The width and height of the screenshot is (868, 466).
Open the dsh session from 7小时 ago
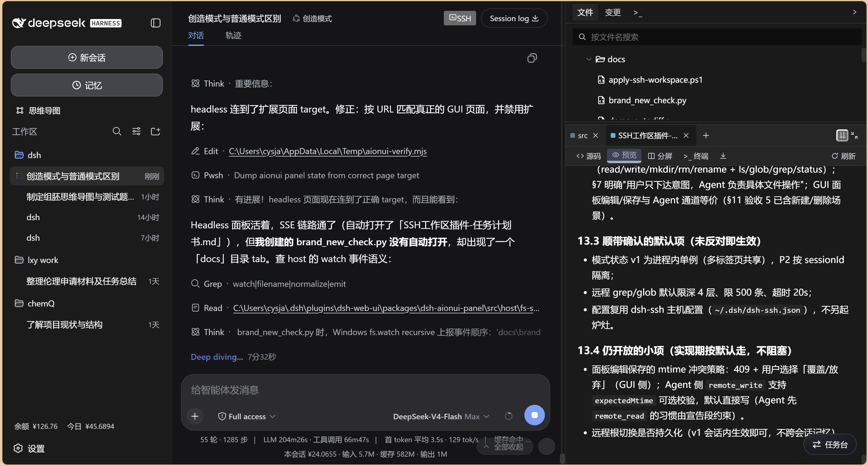87,238
